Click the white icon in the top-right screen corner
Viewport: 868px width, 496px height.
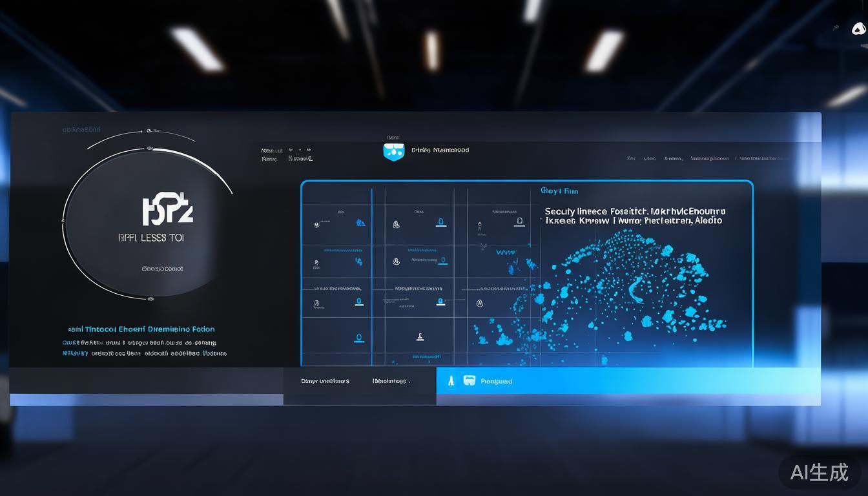858,28
